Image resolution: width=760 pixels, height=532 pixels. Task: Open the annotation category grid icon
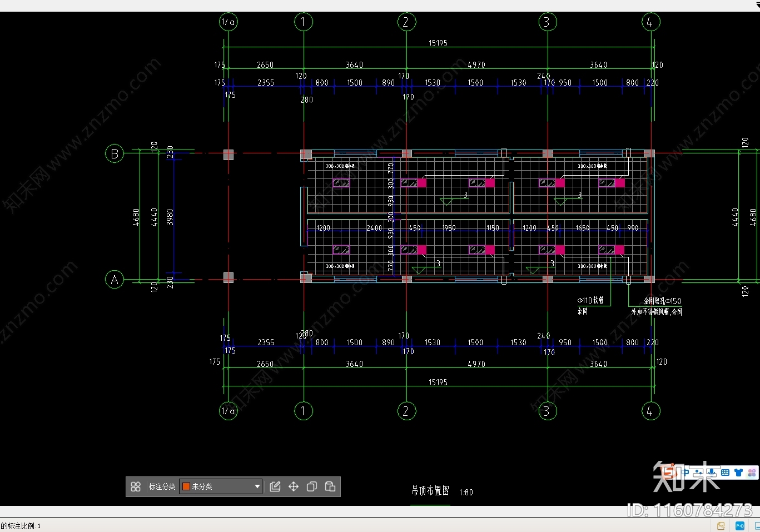tap(136, 487)
